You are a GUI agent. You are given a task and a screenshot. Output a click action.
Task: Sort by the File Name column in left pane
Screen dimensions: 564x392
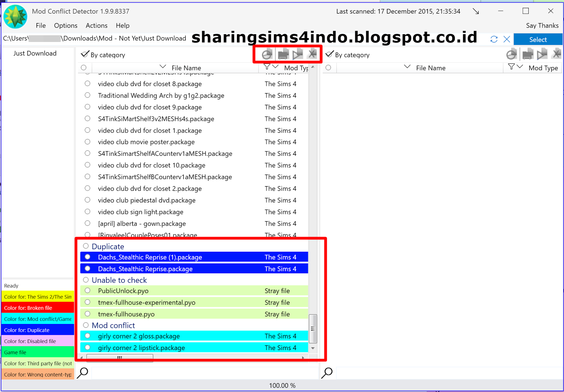coord(186,68)
